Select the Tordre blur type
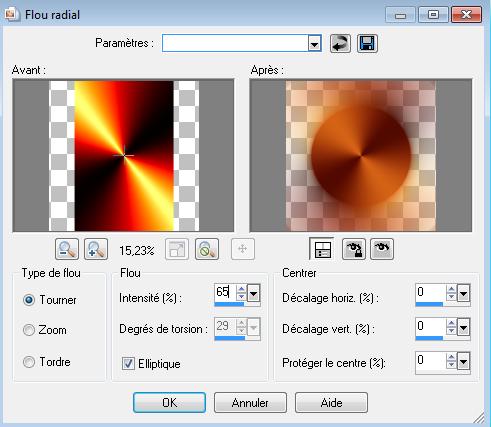491x427 pixels. pyautogui.click(x=29, y=362)
